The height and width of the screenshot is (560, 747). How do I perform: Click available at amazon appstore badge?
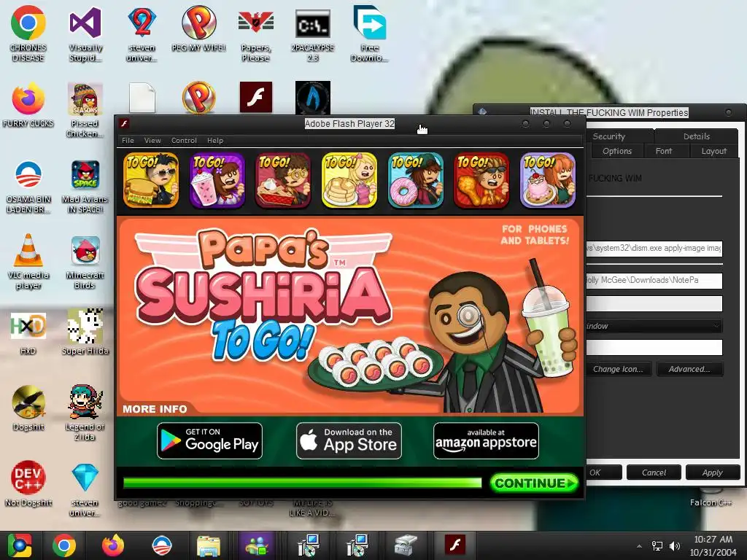[486, 441]
